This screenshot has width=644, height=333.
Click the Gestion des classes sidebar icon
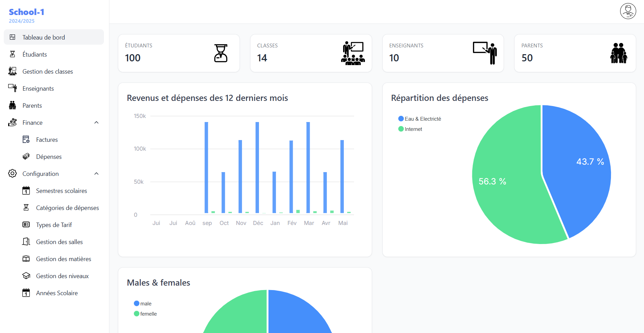(13, 71)
